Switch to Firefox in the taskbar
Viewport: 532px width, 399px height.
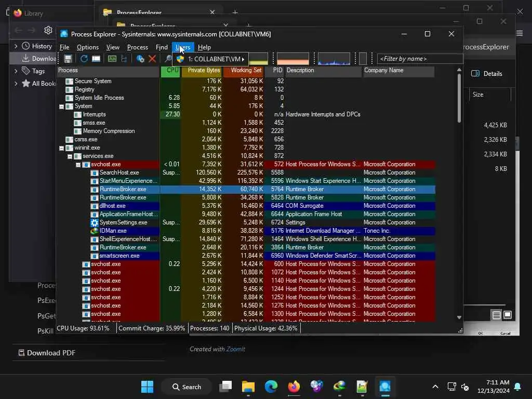[x=294, y=387]
